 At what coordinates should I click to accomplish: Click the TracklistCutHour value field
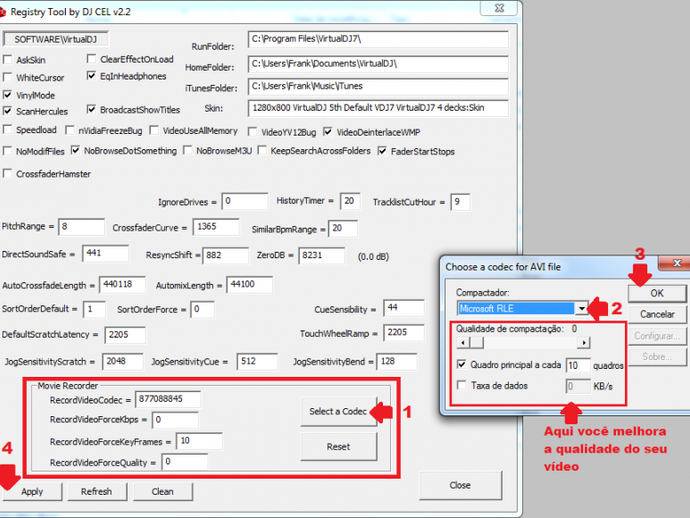460,202
